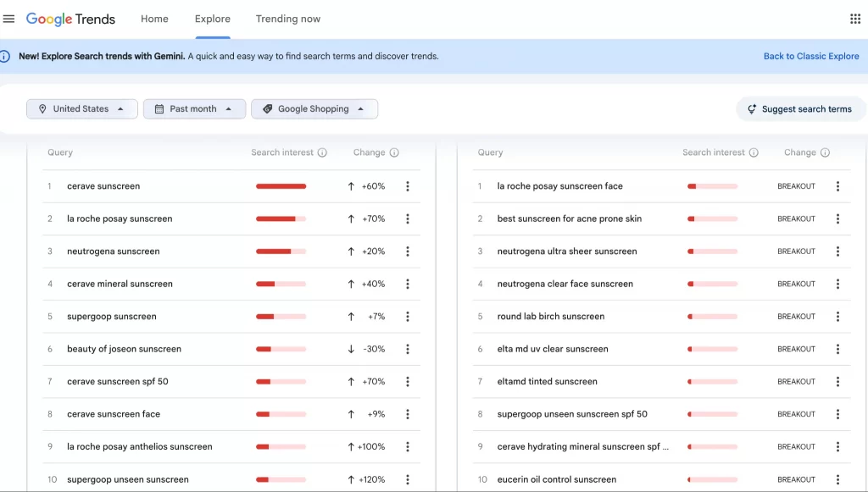Select the Explore tab
The height and width of the screenshot is (492, 868).
coord(213,19)
